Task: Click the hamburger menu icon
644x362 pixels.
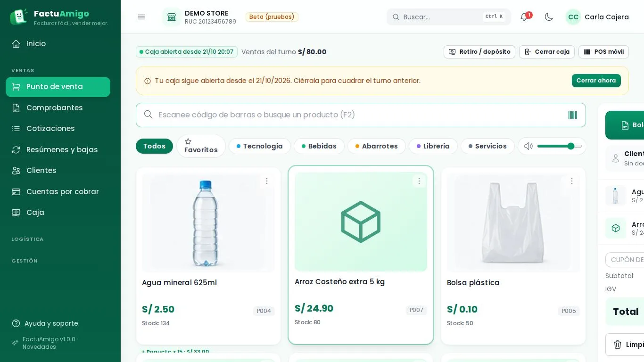Action: (x=141, y=17)
